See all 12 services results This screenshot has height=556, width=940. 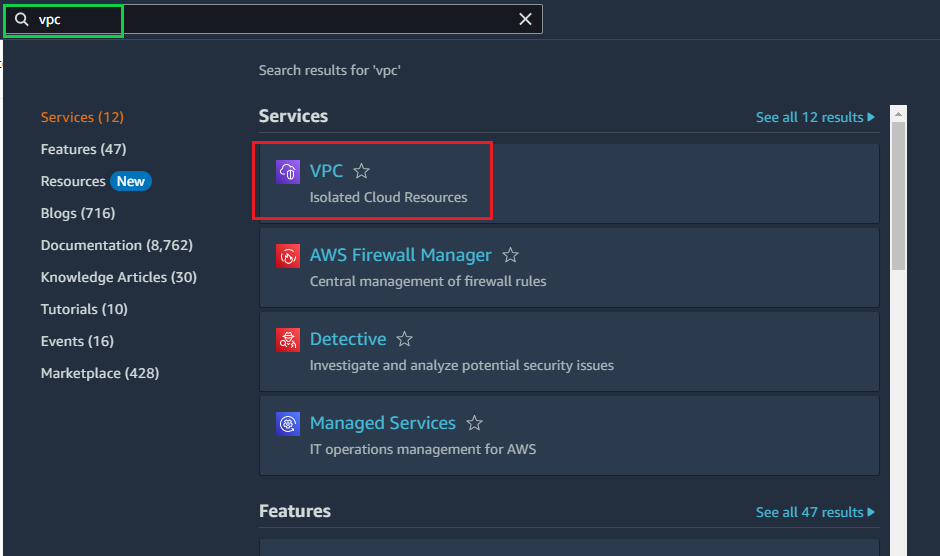point(815,117)
